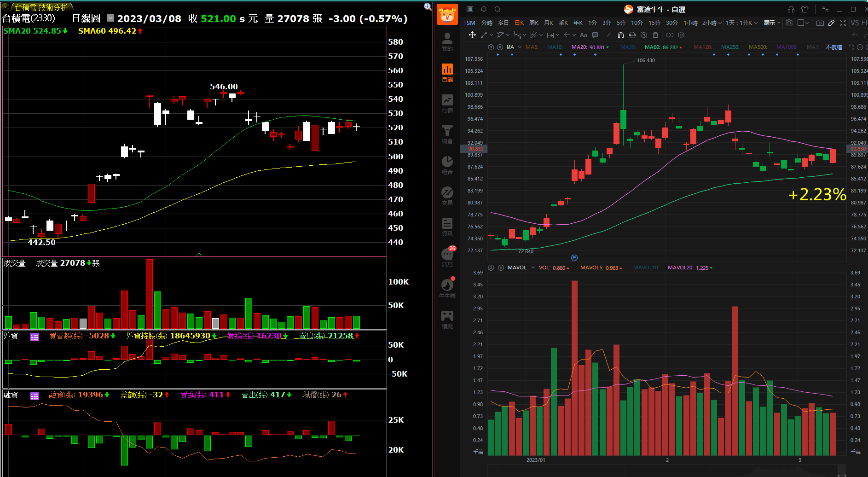Expand the MAVOL indicator dropdown
The height and width of the screenshot is (477, 868).
coord(533,268)
